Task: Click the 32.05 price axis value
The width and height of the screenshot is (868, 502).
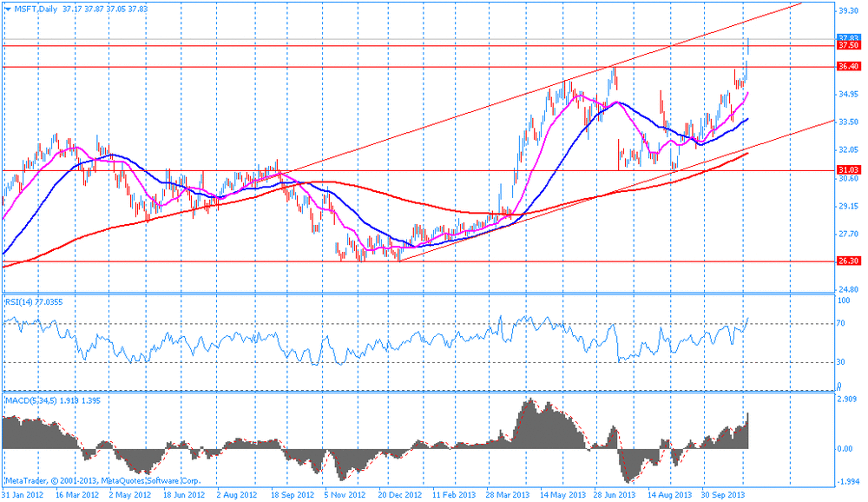Action: point(849,150)
